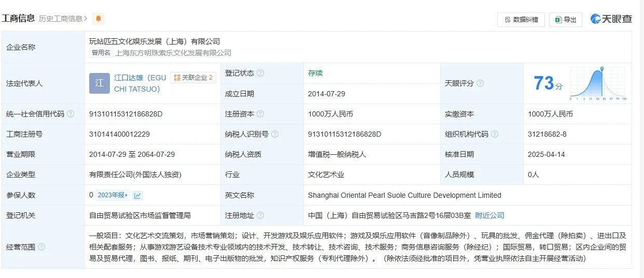Click the orange bell alert icon
This screenshot has width=644, height=278.
tap(99, 19)
